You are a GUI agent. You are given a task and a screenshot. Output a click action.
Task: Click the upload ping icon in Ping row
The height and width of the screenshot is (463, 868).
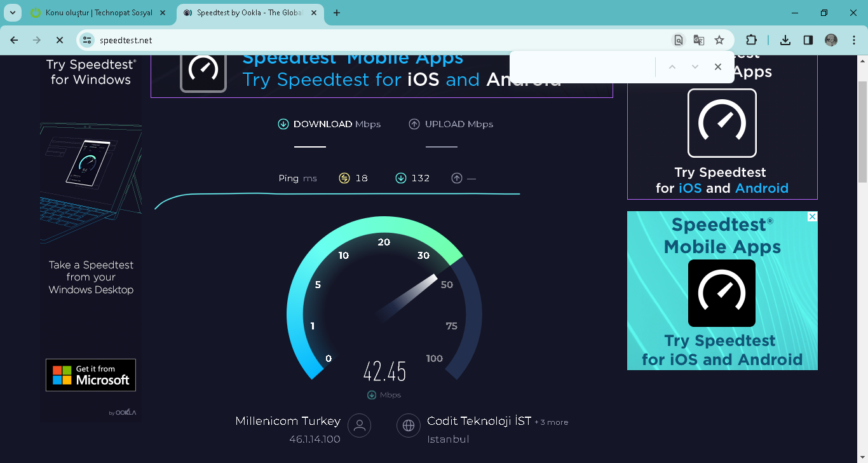457,178
